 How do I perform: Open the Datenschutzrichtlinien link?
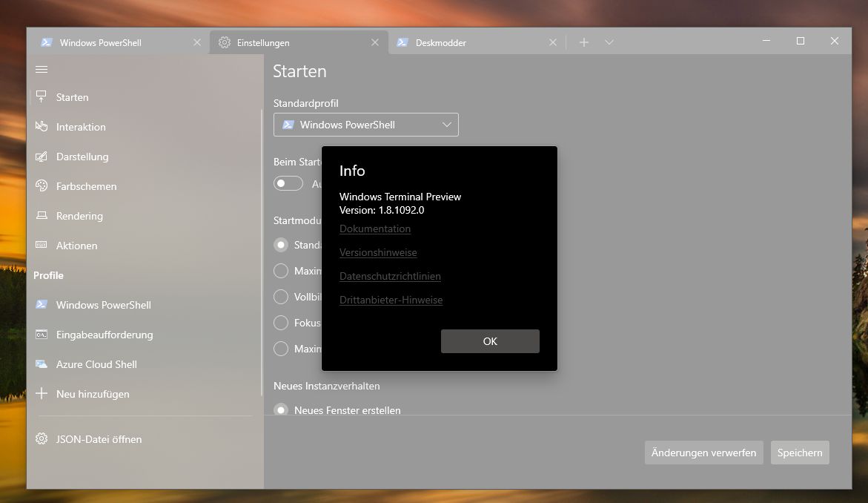pyautogui.click(x=391, y=276)
